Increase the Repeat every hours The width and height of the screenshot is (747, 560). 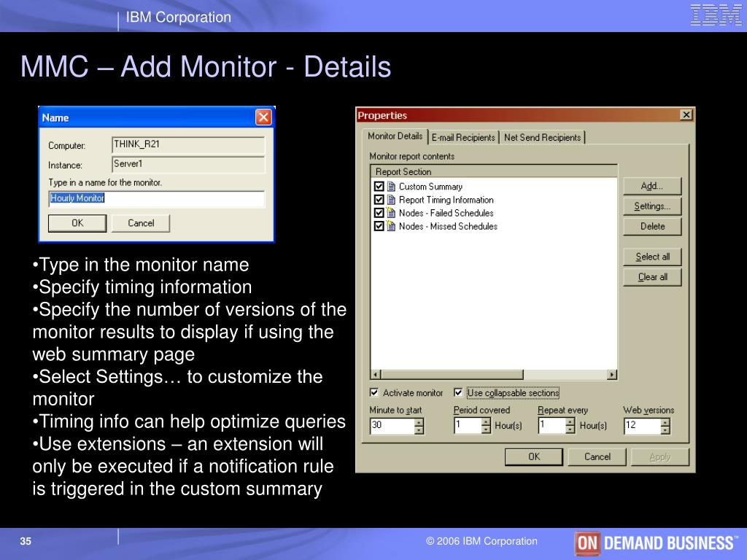tap(570, 422)
